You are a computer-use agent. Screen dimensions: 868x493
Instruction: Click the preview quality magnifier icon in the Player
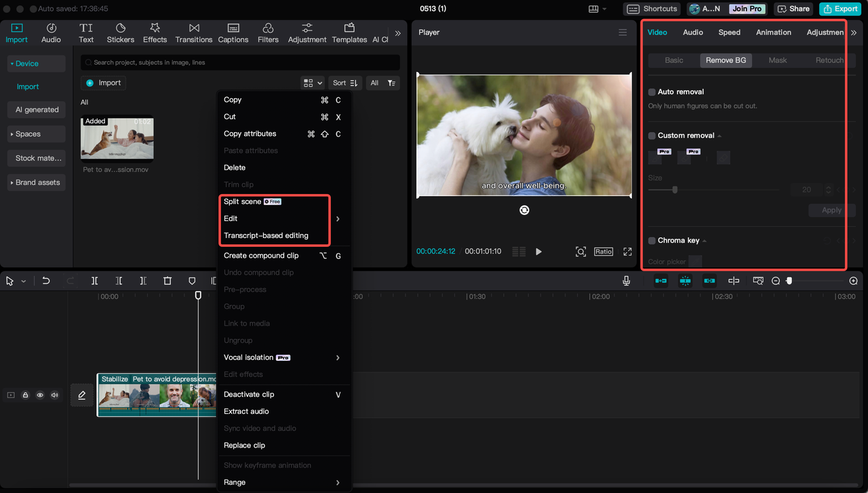coord(580,251)
